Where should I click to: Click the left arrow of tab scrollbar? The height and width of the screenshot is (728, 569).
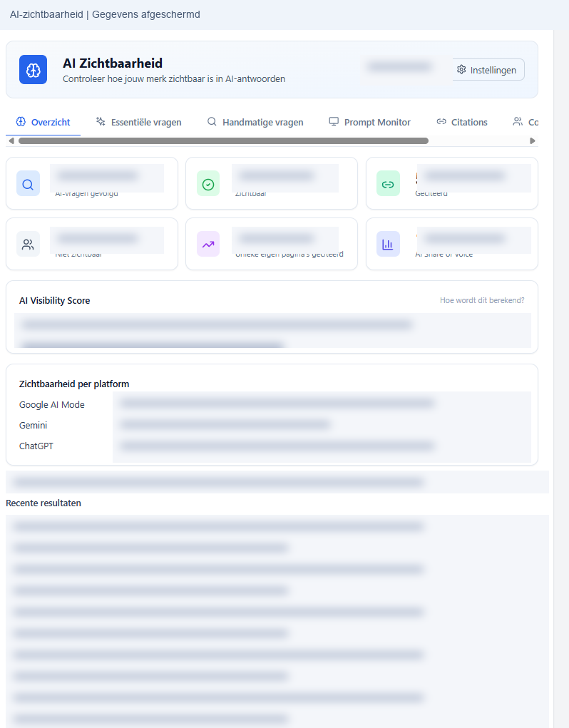coord(11,140)
